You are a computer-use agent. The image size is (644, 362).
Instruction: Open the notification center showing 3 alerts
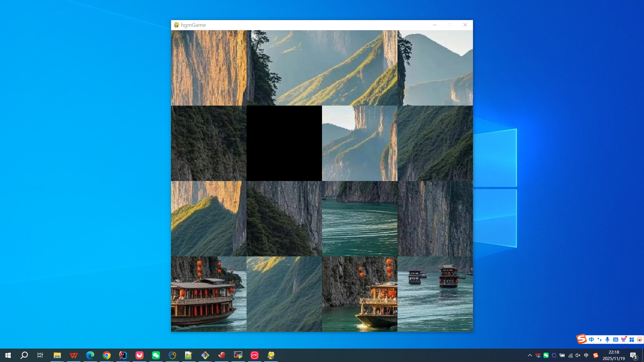[x=634, y=356]
